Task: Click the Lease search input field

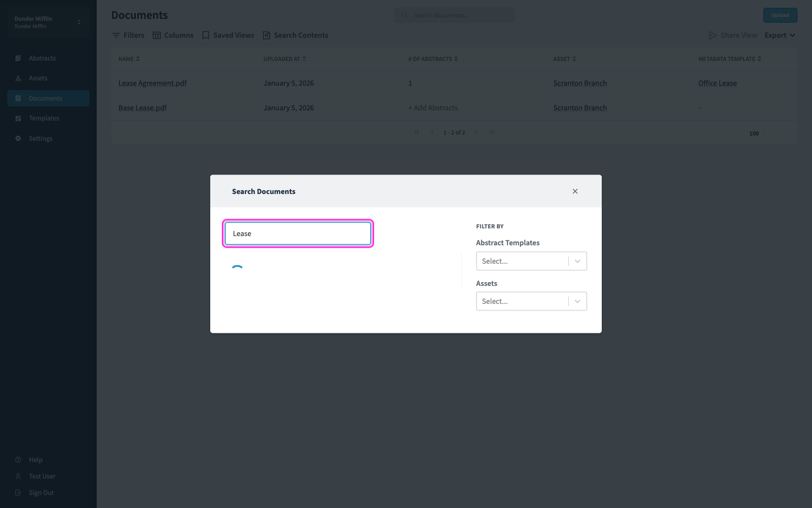Action: pyautogui.click(x=298, y=234)
